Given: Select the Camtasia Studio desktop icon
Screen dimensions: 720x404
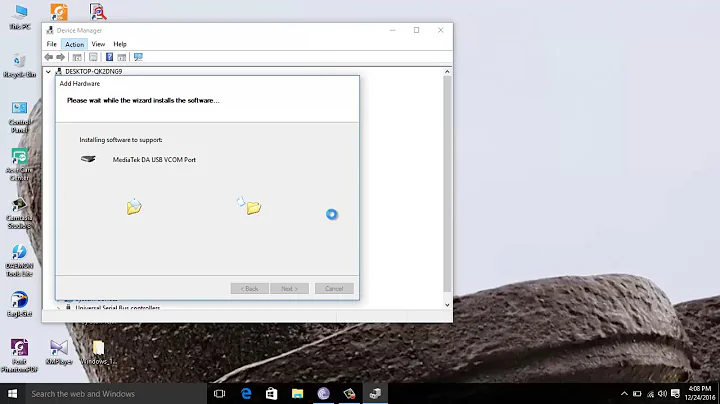Looking at the screenshot, I should click(x=19, y=213).
